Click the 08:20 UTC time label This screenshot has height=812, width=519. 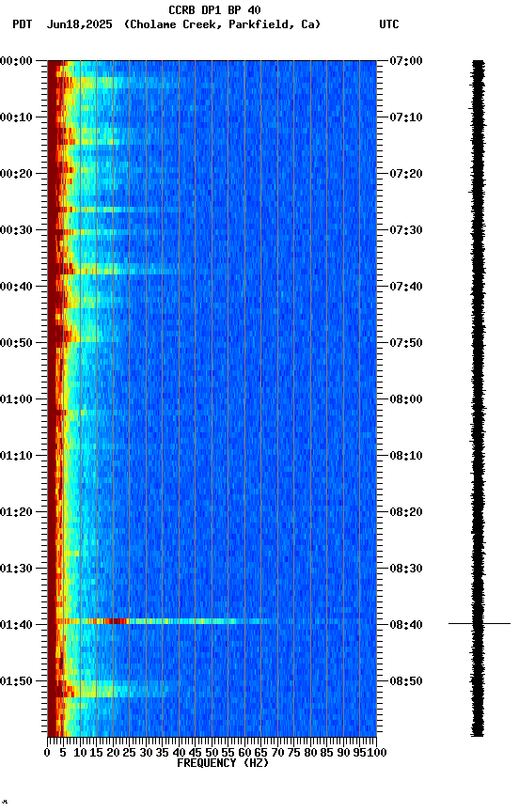click(x=406, y=512)
